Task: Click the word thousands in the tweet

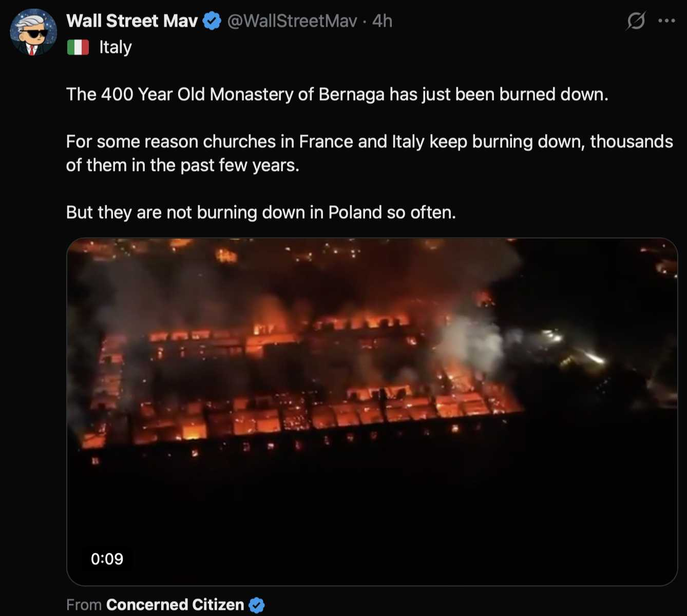Action: tap(631, 142)
